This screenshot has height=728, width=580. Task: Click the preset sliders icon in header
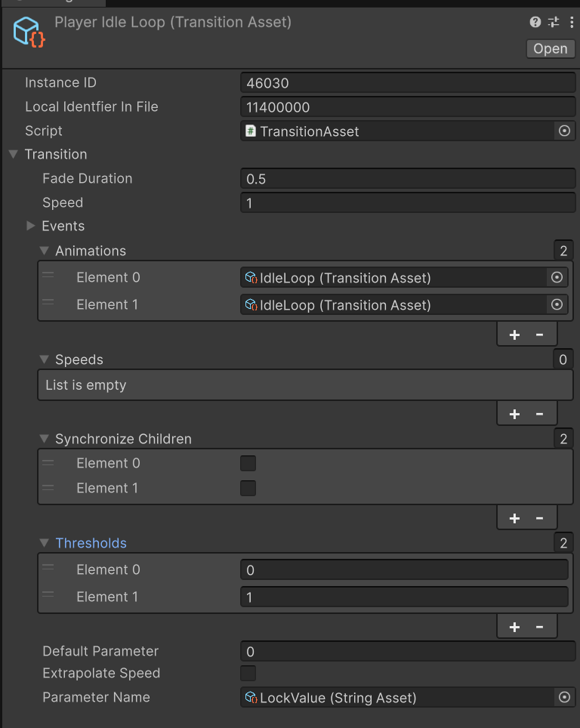[x=554, y=23]
